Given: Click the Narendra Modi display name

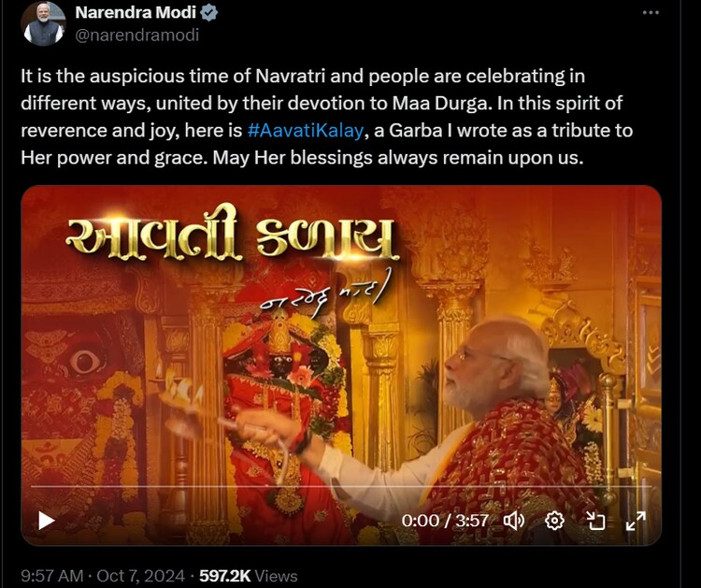Looking at the screenshot, I should [x=136, y=12].
